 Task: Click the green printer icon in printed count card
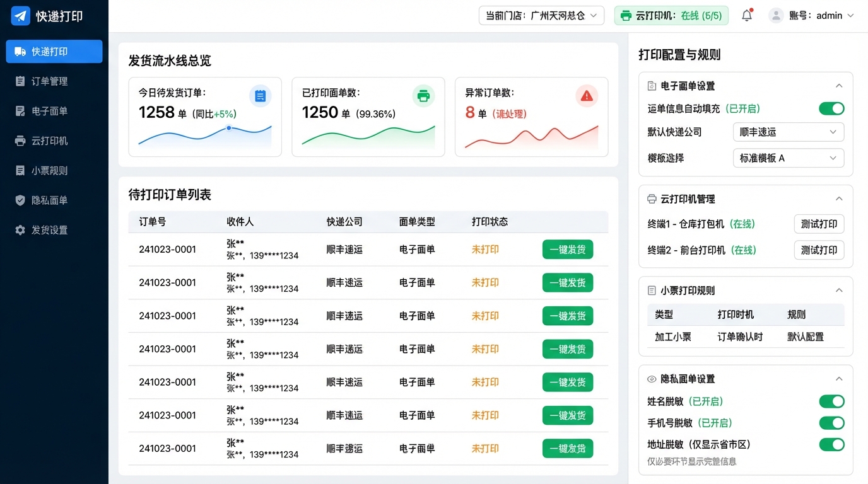(x=423, y=96)
